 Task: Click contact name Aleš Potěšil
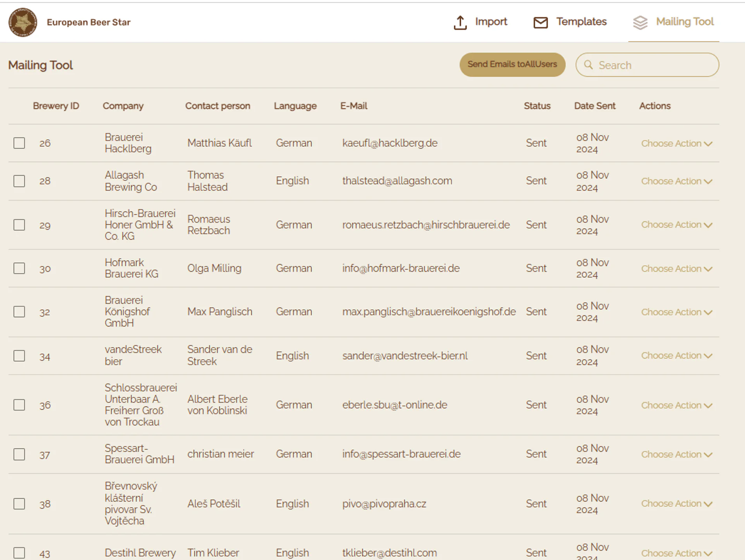tap(214, 504)
